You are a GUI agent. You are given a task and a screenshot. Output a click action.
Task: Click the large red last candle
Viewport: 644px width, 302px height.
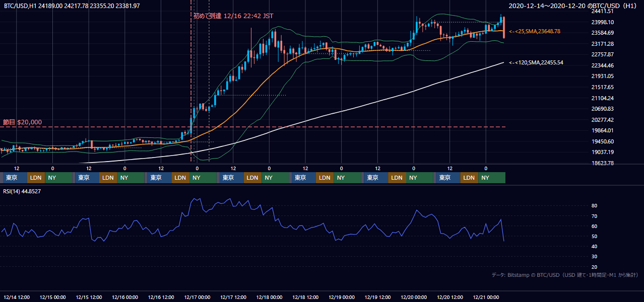pos(504,27)
